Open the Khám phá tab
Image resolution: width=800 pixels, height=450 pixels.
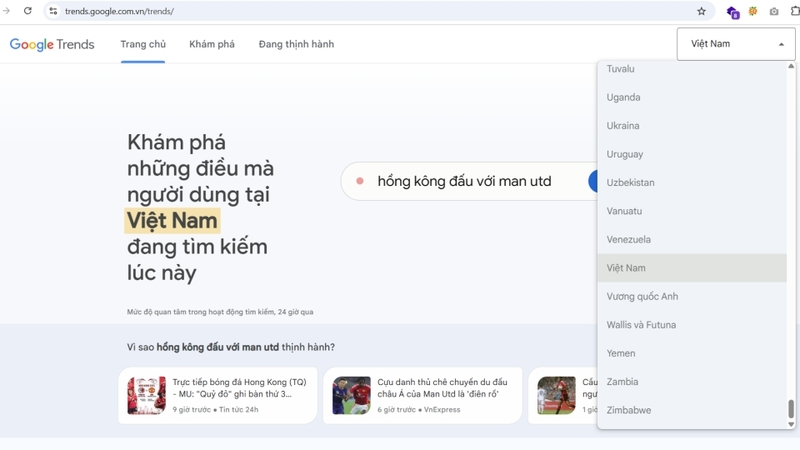coord(212,44)
